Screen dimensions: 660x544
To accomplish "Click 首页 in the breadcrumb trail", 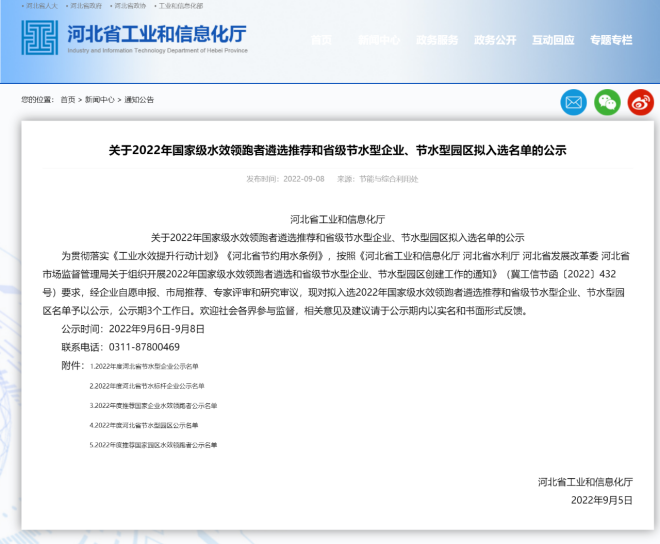I will pyautogui.click(x=67, y=100).
